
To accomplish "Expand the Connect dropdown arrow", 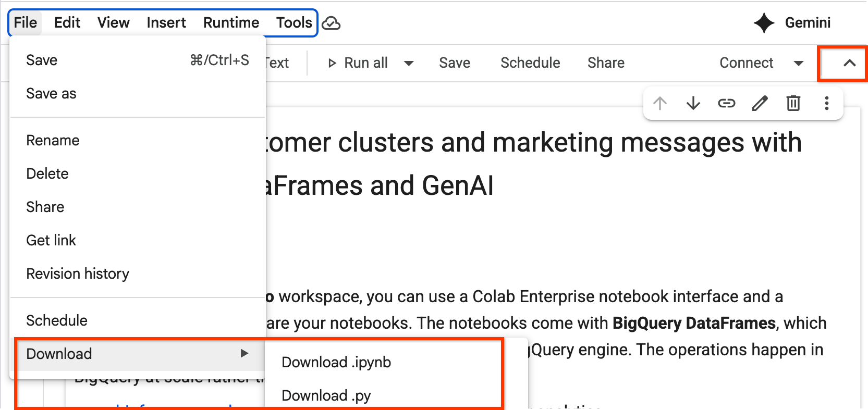I will click(x=798, y=64).
